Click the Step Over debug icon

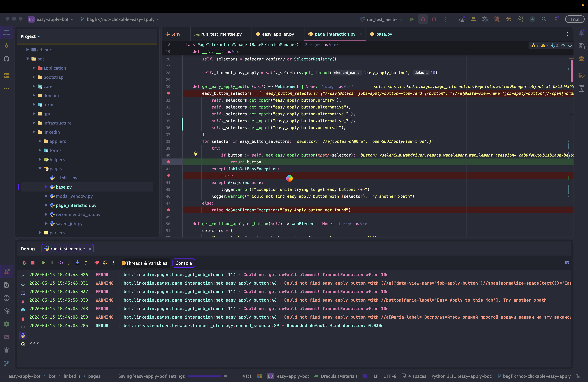coord(61,263)
